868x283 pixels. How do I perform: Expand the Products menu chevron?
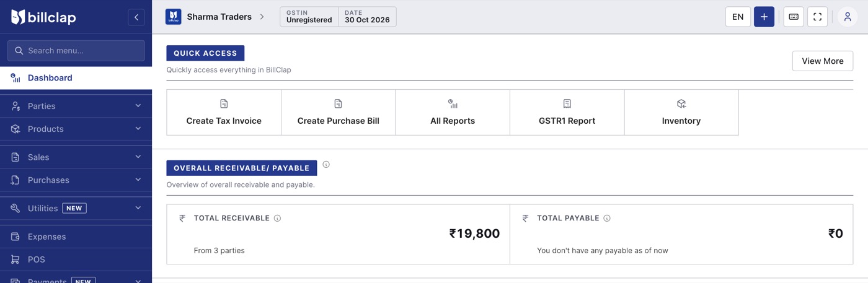pos(138,129)
